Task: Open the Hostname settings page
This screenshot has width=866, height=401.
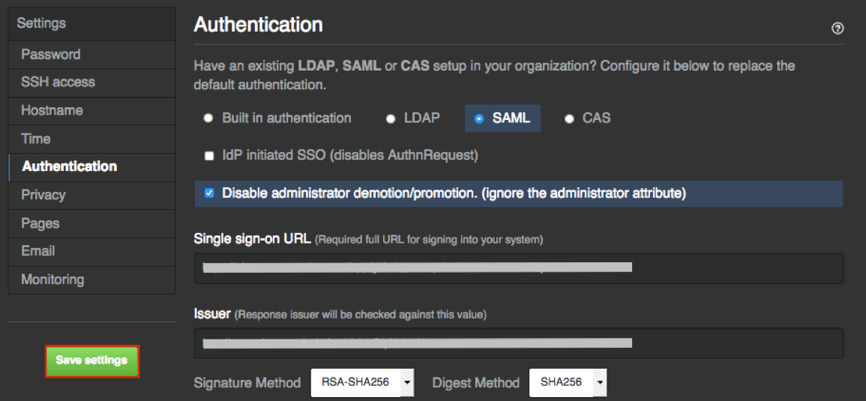Action: pyautogui.click(x=52, y=110)
